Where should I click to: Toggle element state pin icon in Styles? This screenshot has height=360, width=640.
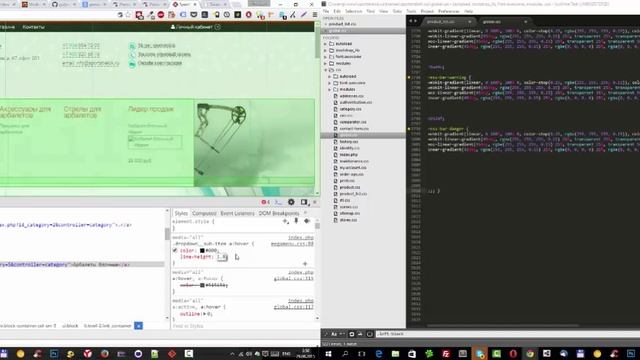click(x=296, y=221)
